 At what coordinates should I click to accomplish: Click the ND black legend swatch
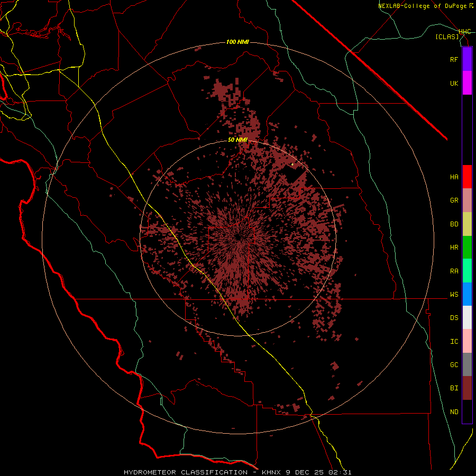(x=467, y=411)
